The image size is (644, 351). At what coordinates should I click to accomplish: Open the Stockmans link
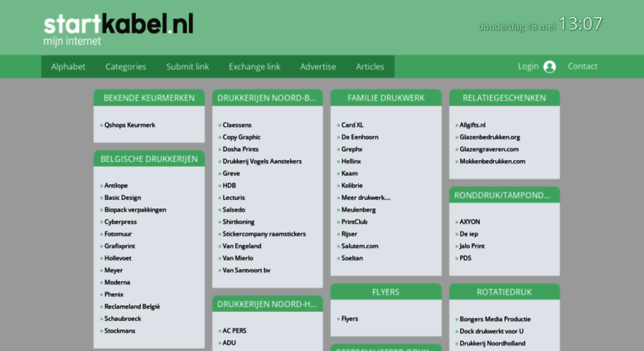point(119,331)
